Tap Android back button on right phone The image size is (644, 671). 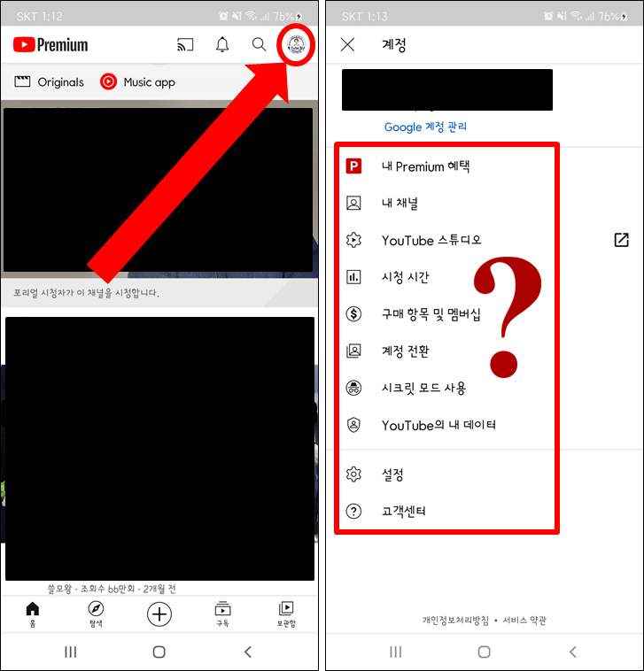click(573, 652)
